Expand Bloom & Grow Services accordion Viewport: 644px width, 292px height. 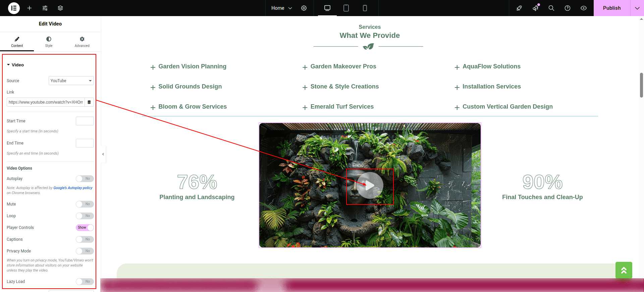click(x=193, y=107)
